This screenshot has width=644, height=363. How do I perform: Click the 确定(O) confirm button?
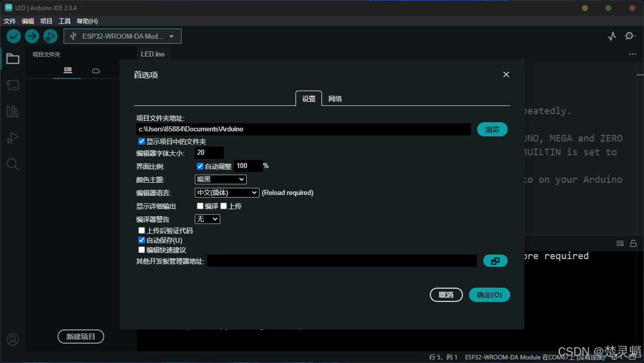coord(489,295)
